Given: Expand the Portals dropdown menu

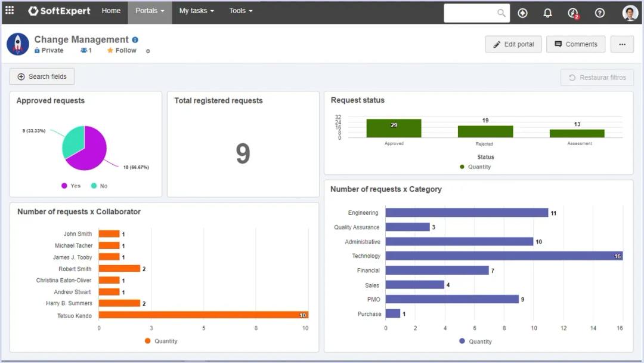Looking at the screenshot, I should tap(150, 11).
